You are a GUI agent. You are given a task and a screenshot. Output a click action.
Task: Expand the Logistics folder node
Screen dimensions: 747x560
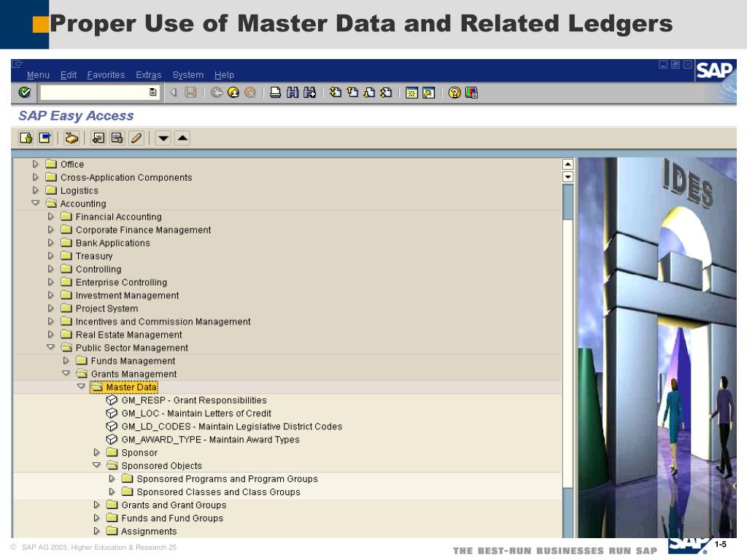click(35, 190)
